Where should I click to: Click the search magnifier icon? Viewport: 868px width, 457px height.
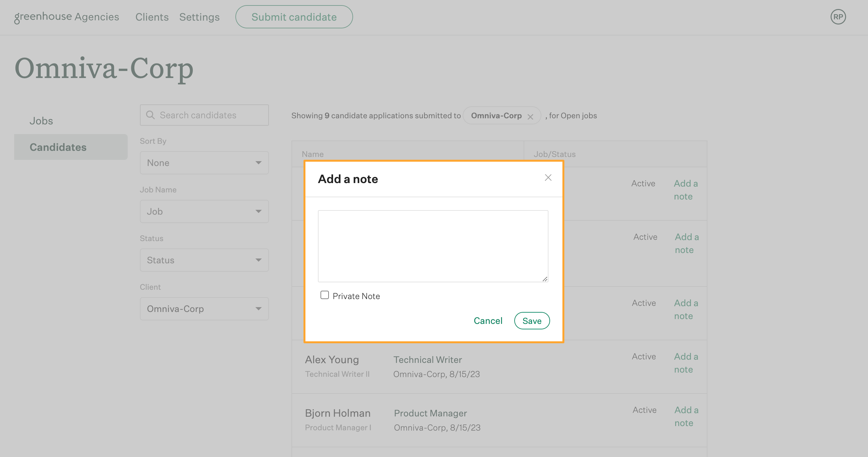point(150,115)
